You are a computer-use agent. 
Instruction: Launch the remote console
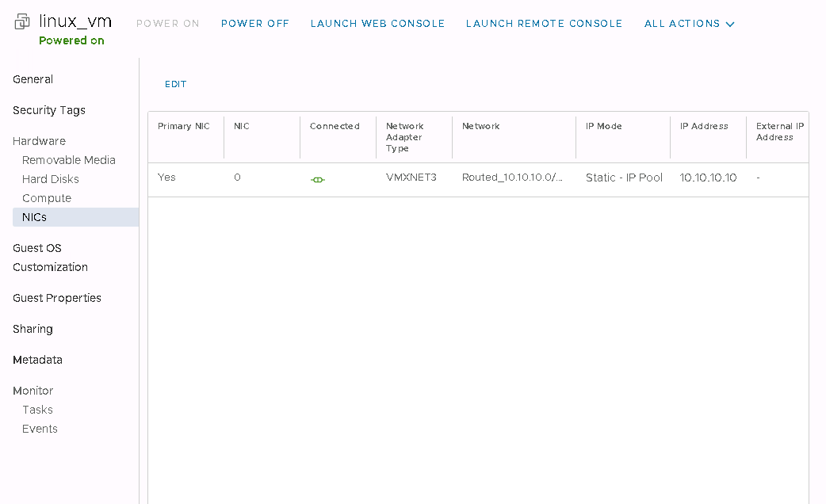(544, 24)
